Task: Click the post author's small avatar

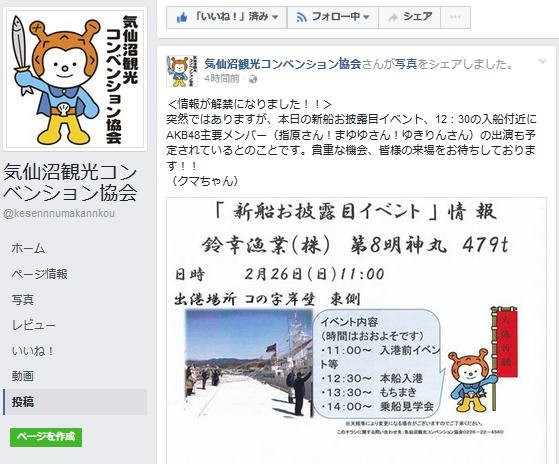Action: click(182, 71)
